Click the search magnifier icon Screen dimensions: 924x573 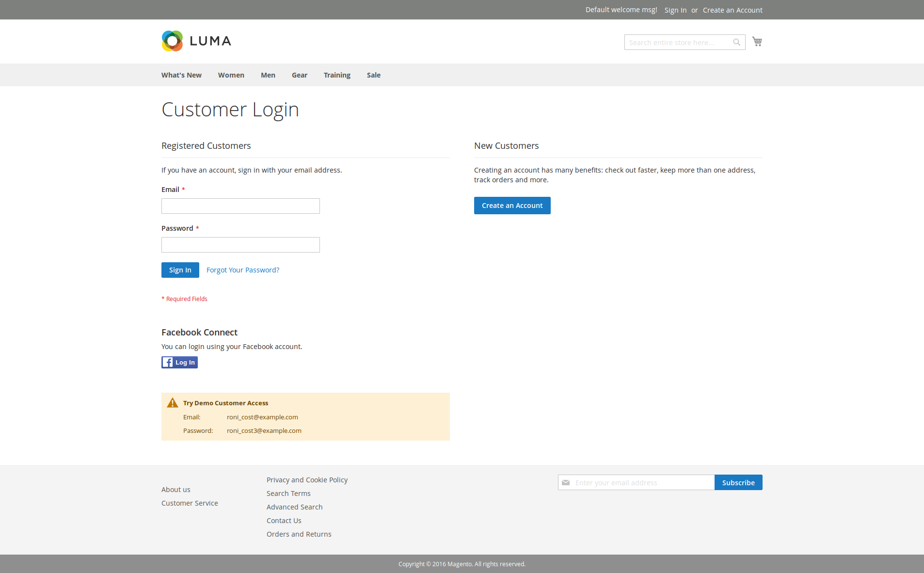736,43
